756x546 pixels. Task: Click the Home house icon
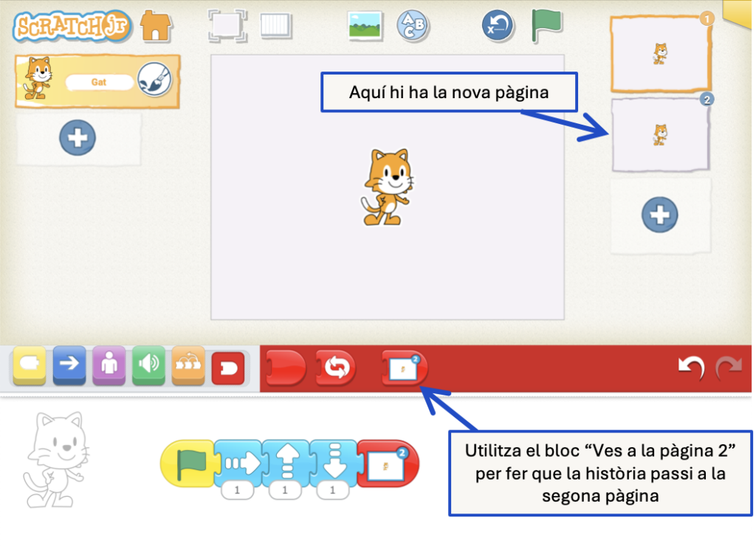click(156, 26)
